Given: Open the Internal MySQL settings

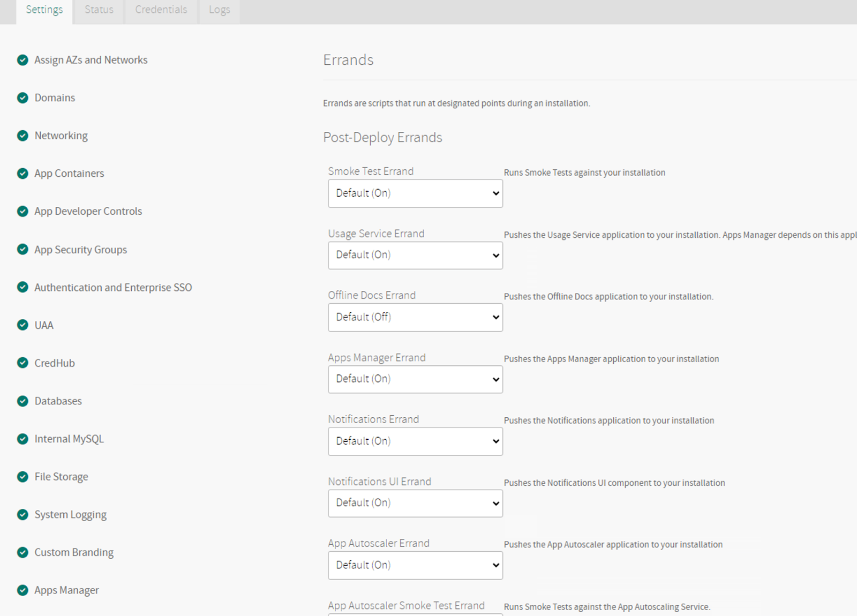Looking at the screenshot, I should tap(69, 439).
